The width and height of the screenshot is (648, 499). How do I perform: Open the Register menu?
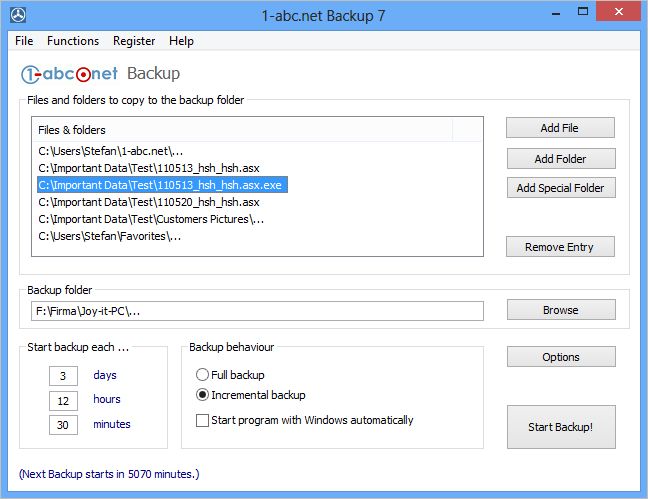134,41
